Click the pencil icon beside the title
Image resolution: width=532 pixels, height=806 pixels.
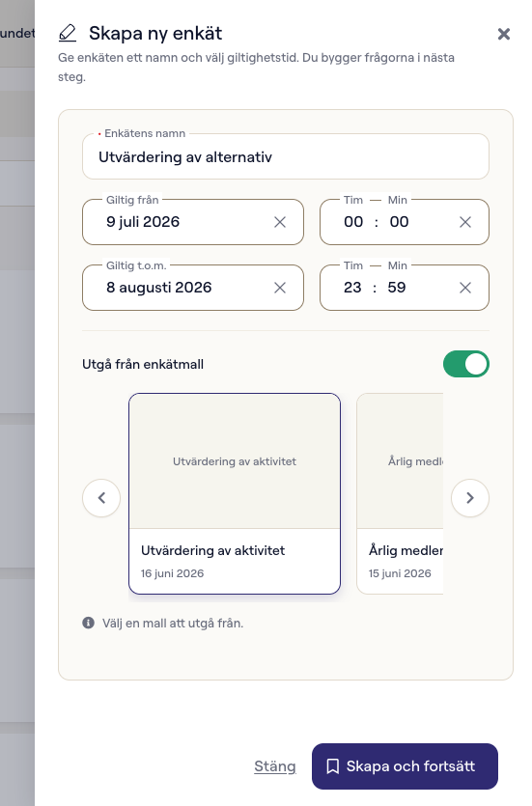[68, 34]
